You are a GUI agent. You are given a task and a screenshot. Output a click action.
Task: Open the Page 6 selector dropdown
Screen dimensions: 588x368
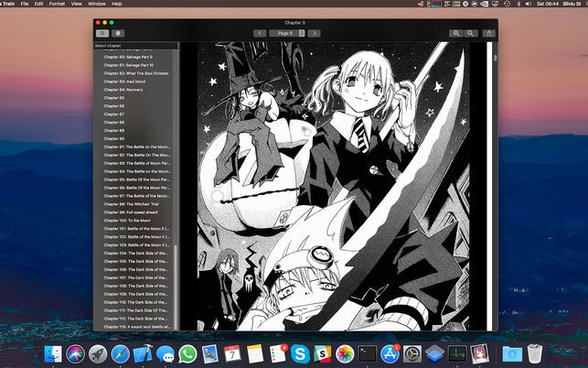click(x=287, y=34)
